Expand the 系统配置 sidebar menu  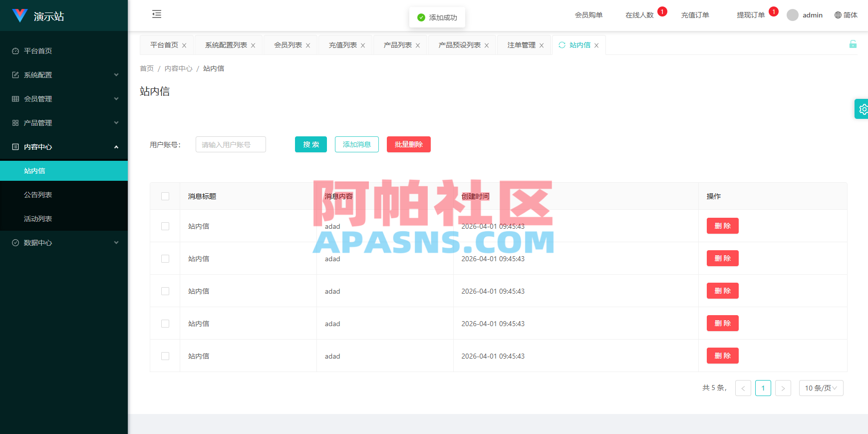coord(64,75)
